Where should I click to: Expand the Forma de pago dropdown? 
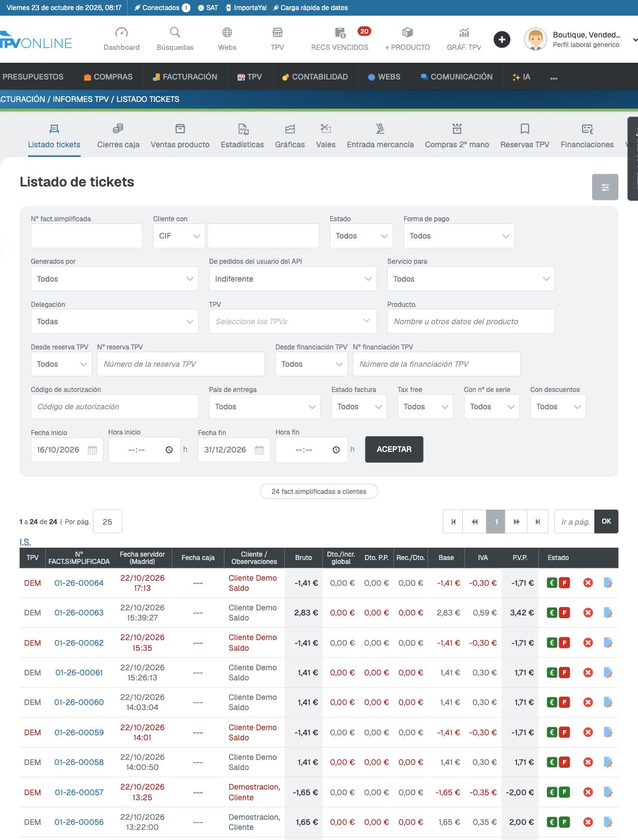[459, 236]
